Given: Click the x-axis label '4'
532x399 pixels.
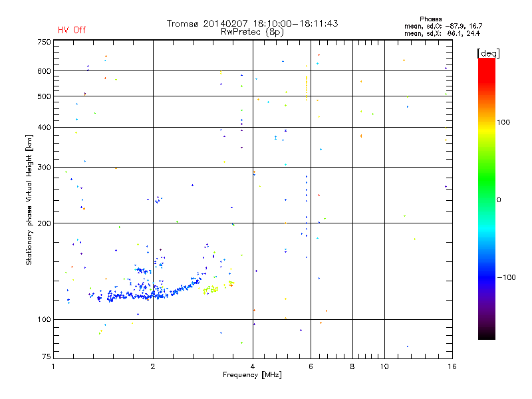Looking at the screenshot, I should coord(253,366).
